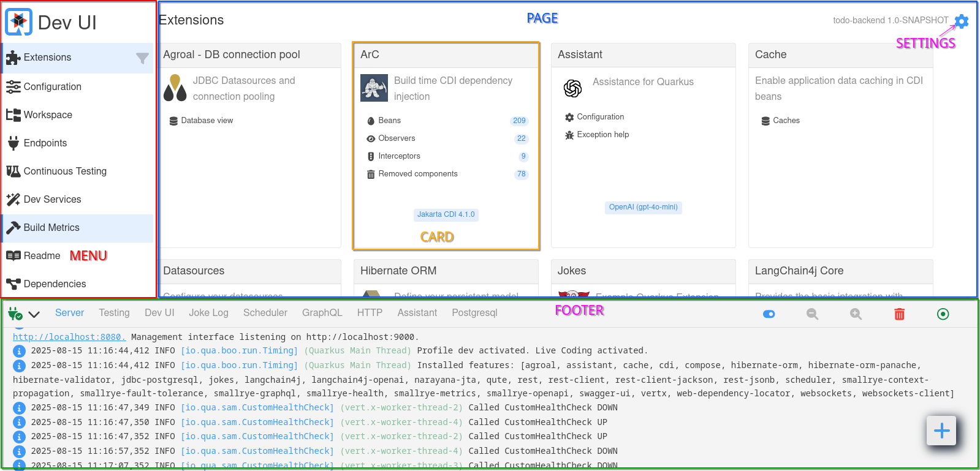
Task: Click the Extensions page heading
Action: (x=191, y=20)
